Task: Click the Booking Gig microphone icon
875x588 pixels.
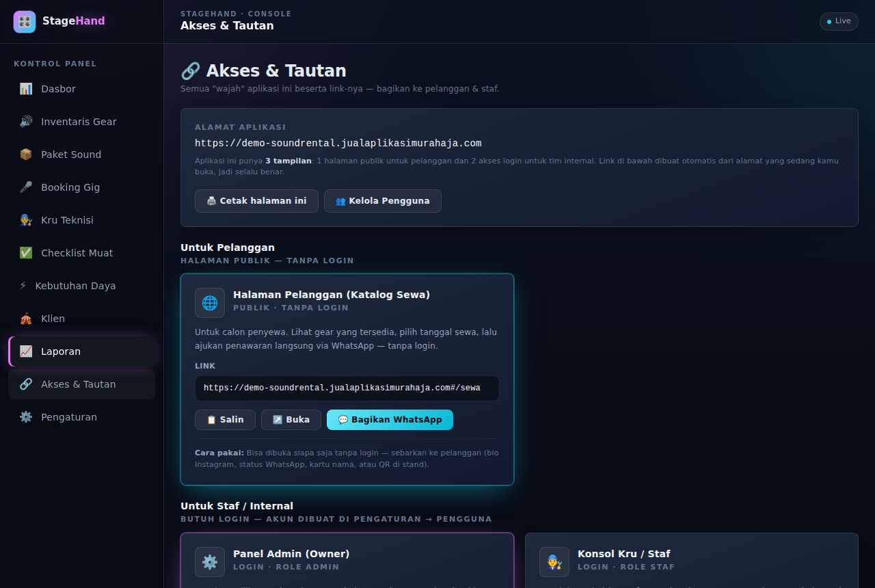Action: (26, 187)
